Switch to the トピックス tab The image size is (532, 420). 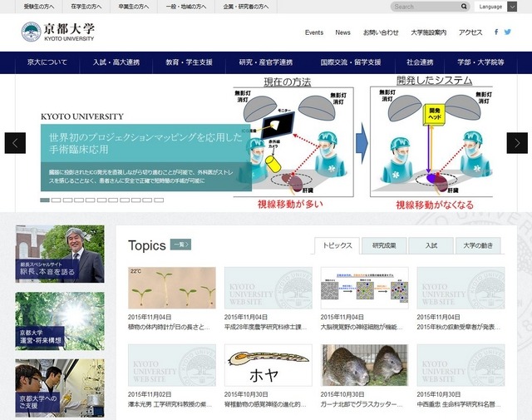point(337,245)
